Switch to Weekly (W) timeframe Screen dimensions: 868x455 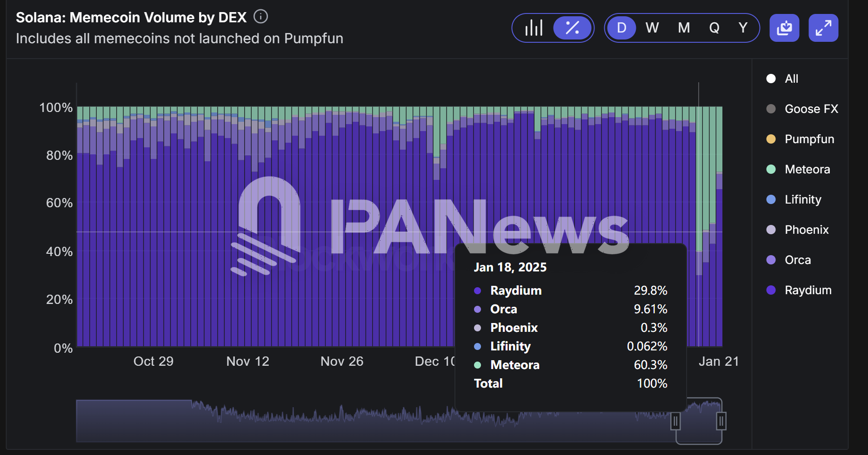(652, 28)
